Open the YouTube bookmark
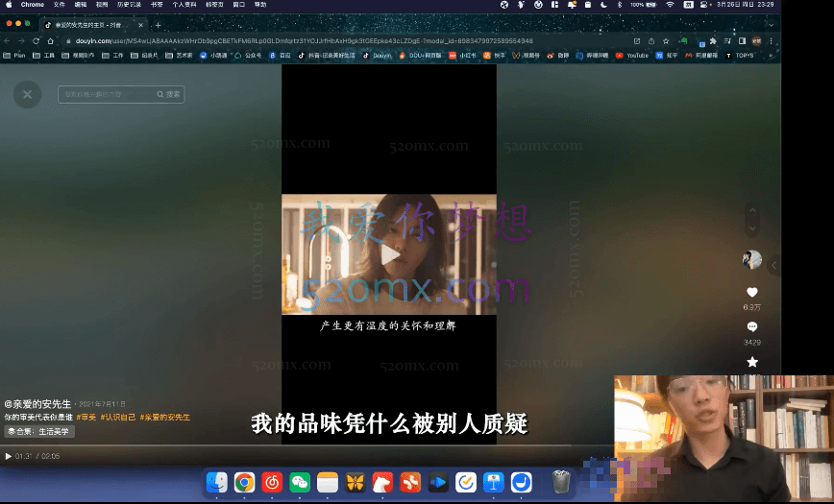This screenshot has width=834, height=504. pyautogui.click(x=632, y=56)
